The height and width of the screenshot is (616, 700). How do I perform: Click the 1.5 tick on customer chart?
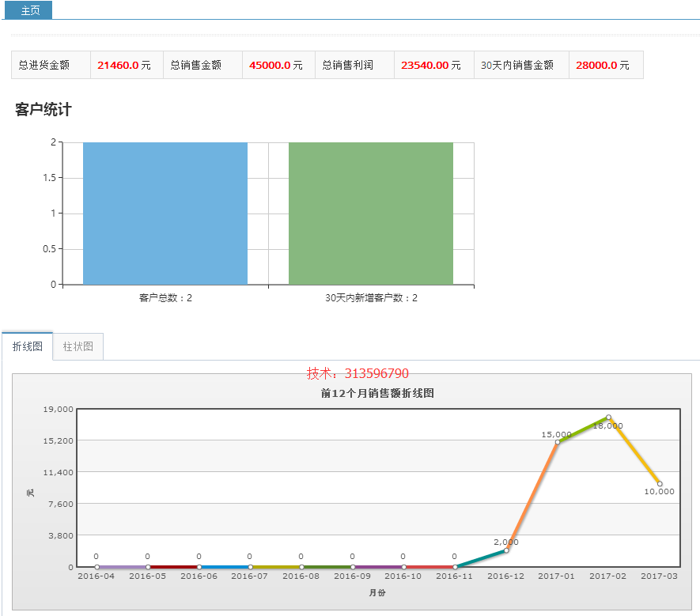50,178
